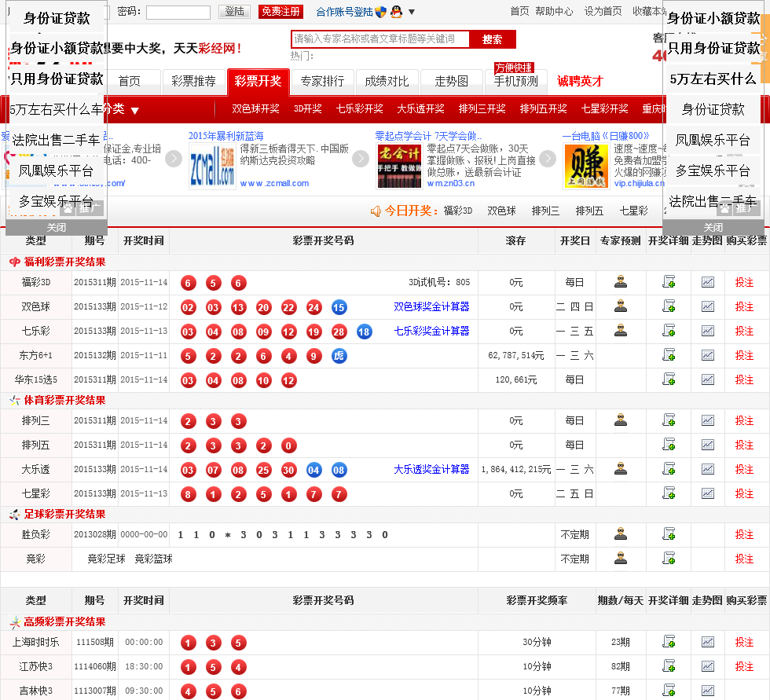Advance the 老会计 ad's round arrow button
Viewport: 770px width, 700px height.
tap(548, 159)
